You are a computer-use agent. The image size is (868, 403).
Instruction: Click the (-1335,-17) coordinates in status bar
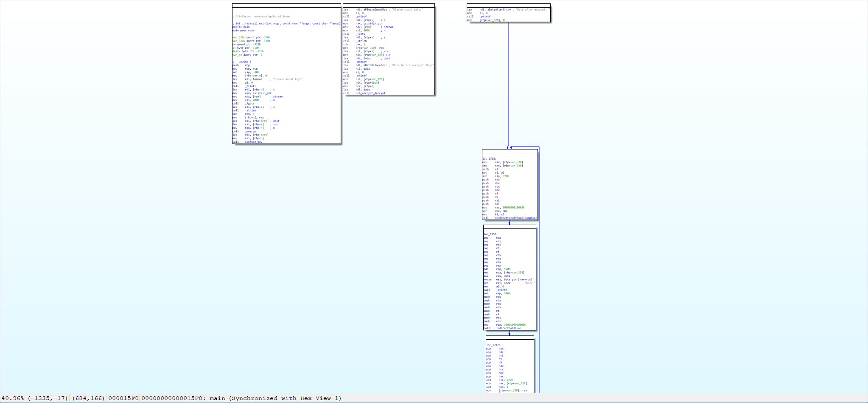(x=48, y=398)
